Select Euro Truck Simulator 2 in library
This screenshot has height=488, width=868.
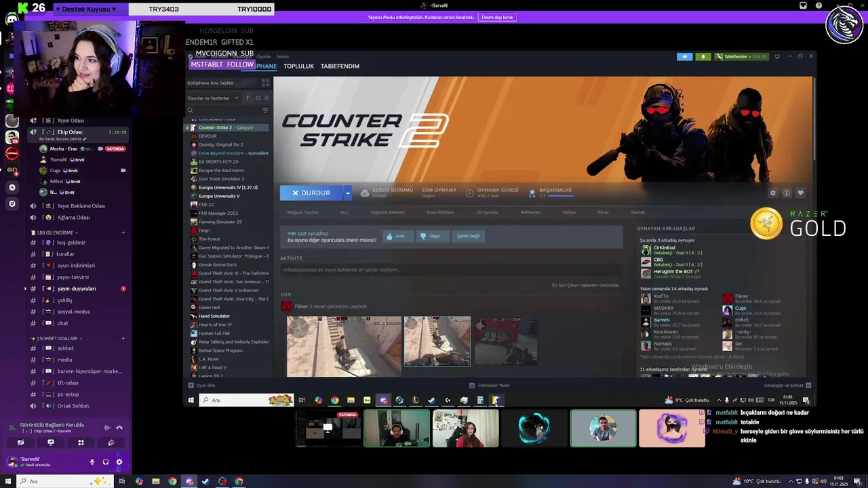click(x=221, y=179)
